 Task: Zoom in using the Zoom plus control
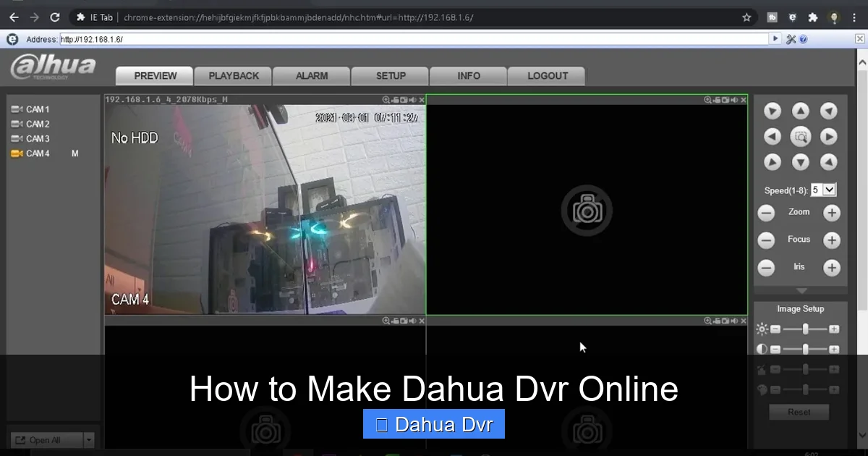click(x=831, y=212)
